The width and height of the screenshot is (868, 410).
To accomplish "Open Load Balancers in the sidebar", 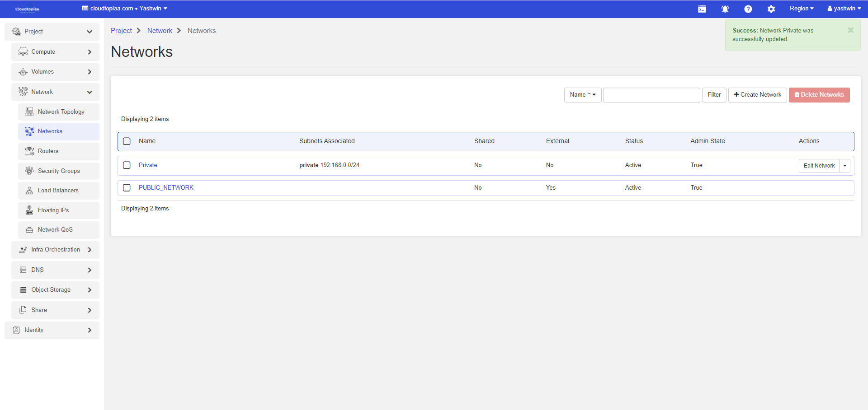I will coord(58,191).
